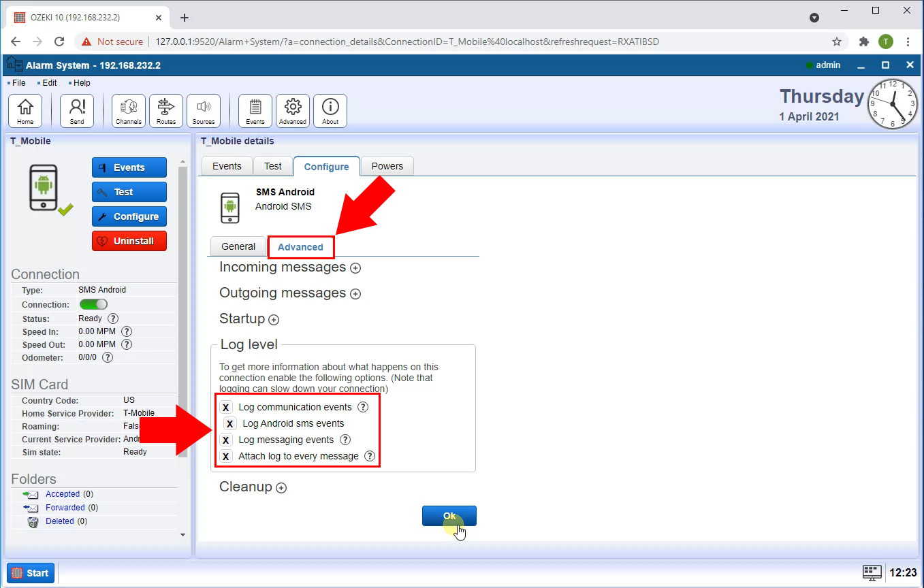Open the Chrome profile avatar

[x=885, y=42]
